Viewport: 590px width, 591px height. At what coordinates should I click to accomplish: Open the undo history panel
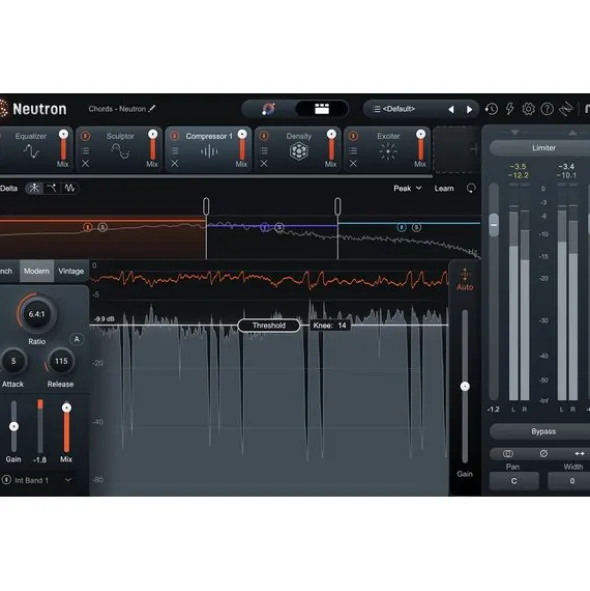491,109
